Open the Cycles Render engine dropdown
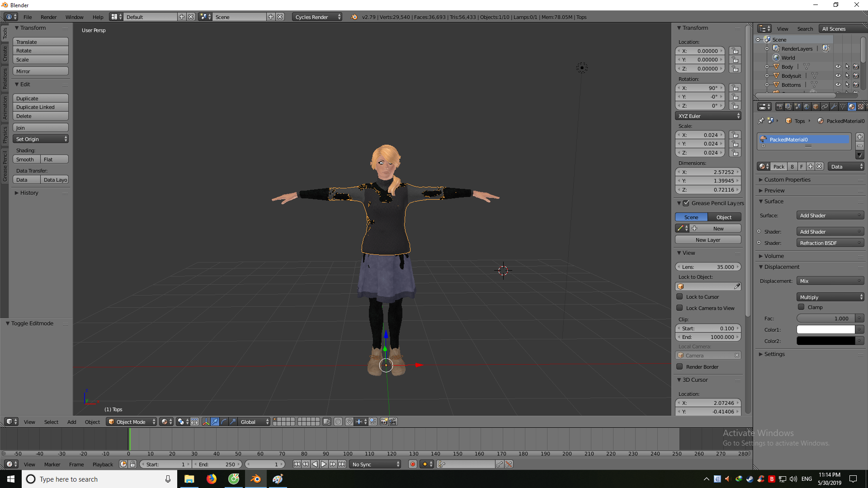Image resolution: width=868 pixels, height=488 pixels. (x=317, y=17)
